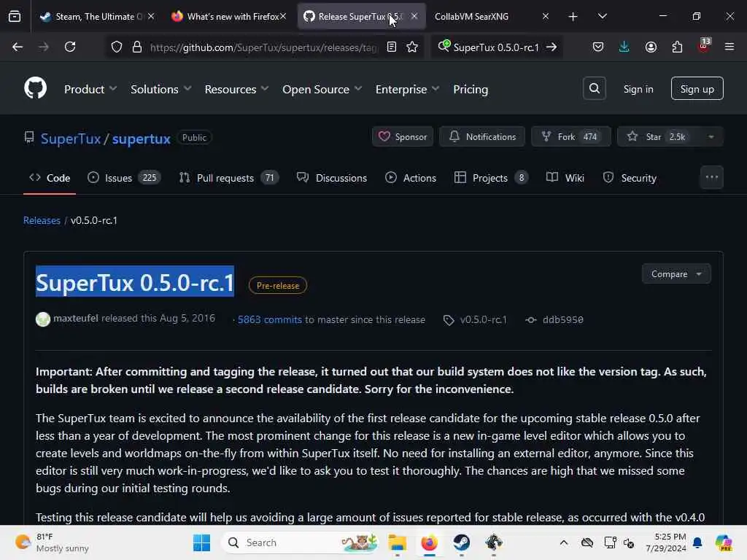Open the SuperTux owner link

coord(71,139)
